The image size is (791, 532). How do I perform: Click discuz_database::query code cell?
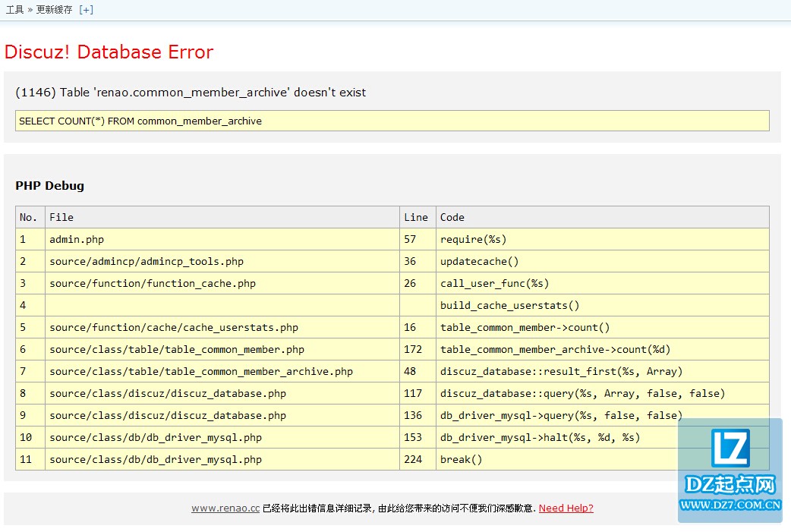[x=602, y=393]
